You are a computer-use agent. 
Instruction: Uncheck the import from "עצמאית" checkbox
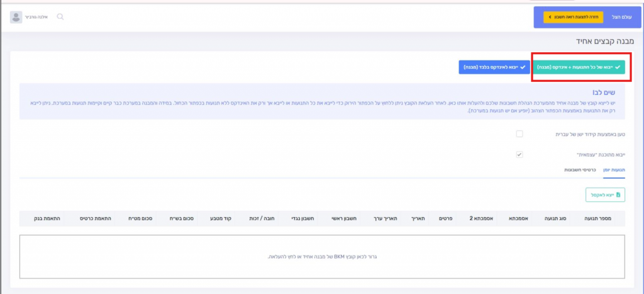[x=519, y=154]
